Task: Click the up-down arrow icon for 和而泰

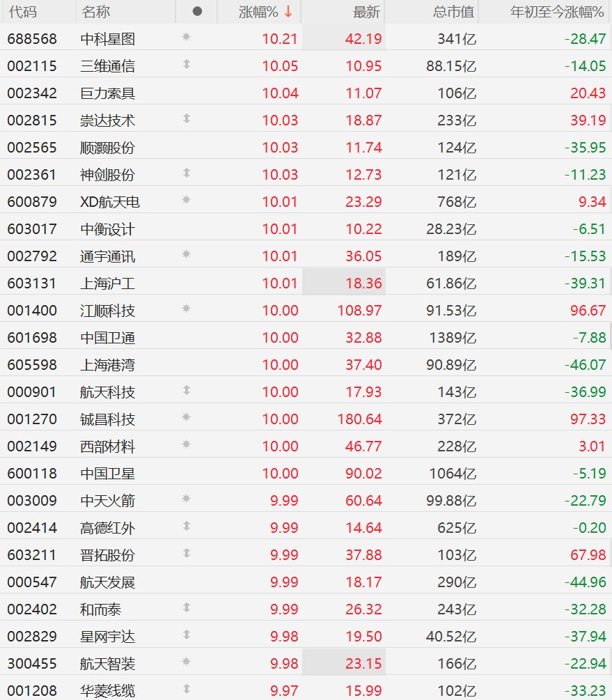Action: click(x=187, y=607)
